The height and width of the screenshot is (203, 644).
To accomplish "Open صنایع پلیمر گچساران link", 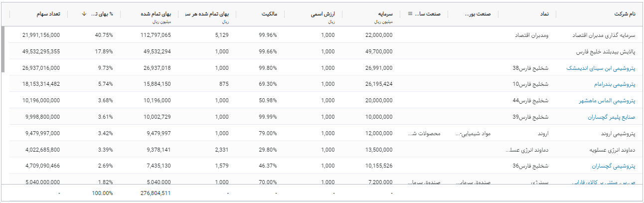I will tap(610, 117).
